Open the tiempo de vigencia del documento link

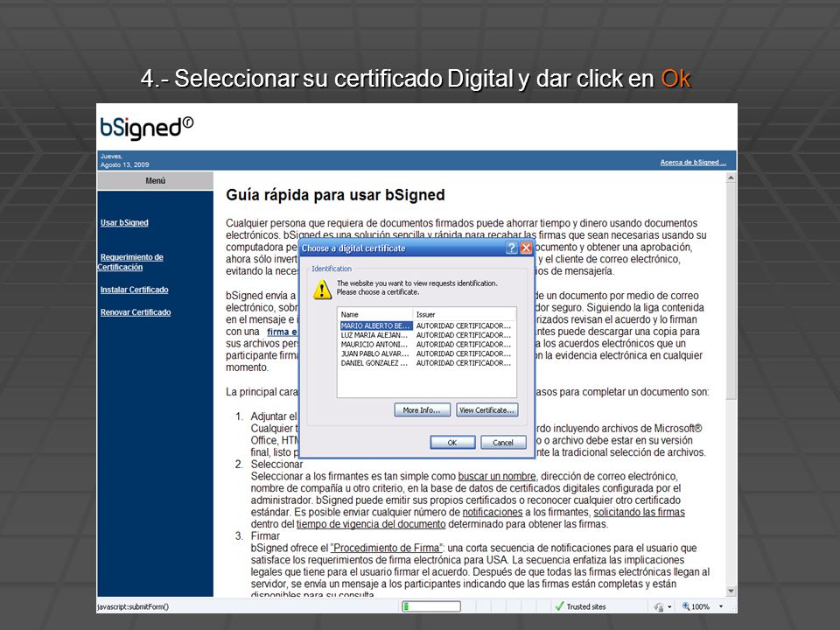(x=371, y=524)
